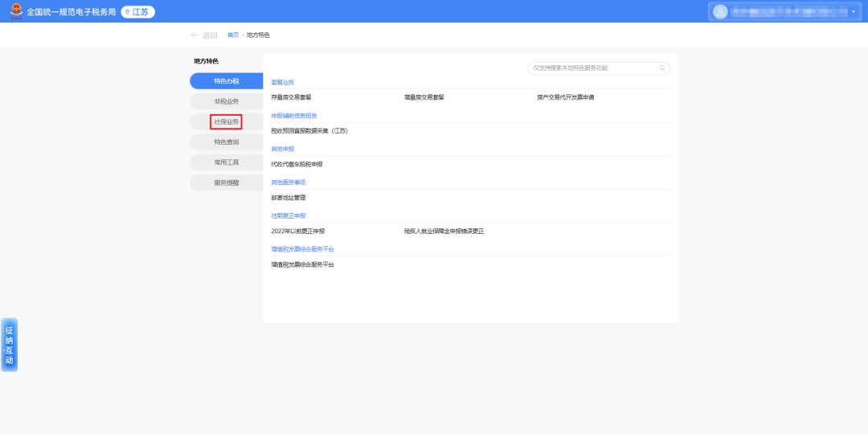Focus the local service search box
The height and width of the screenshot is (435, 868).
[x=599, y=68]
